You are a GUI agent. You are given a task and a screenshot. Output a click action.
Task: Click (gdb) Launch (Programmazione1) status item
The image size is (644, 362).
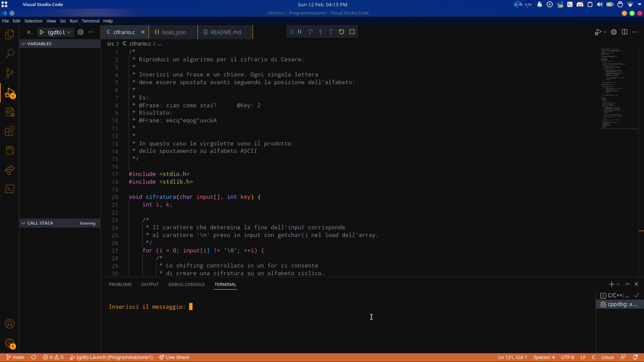coord(111,357)
